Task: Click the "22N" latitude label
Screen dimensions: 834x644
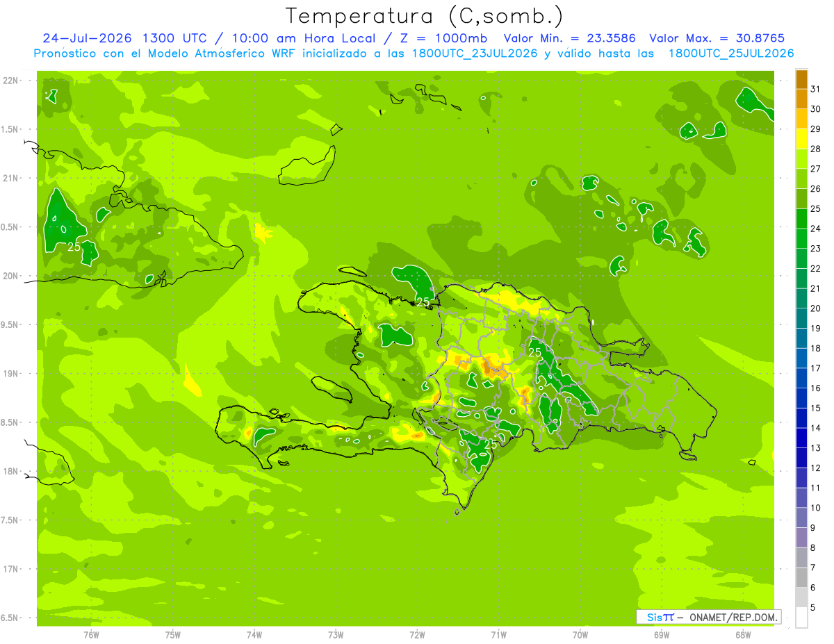Action: tap(10, 81)
